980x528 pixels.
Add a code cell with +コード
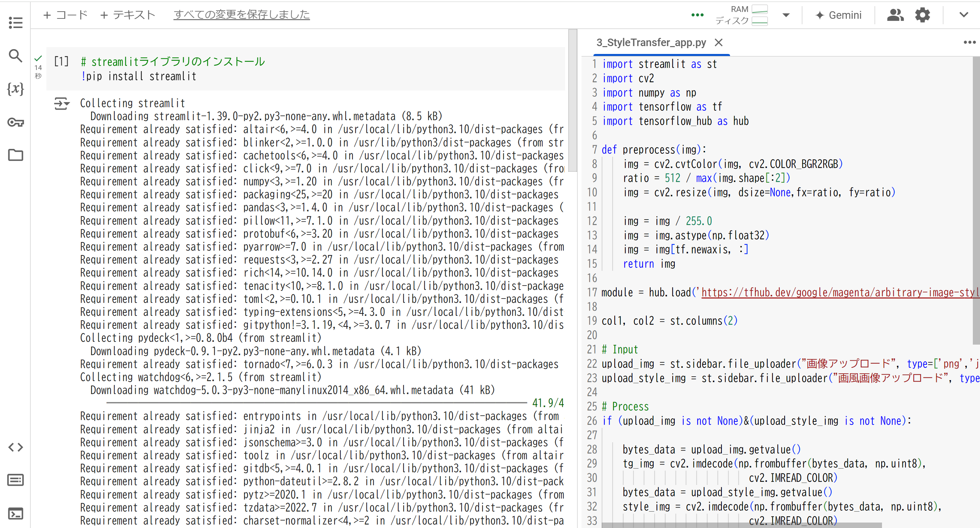point(66,15)
